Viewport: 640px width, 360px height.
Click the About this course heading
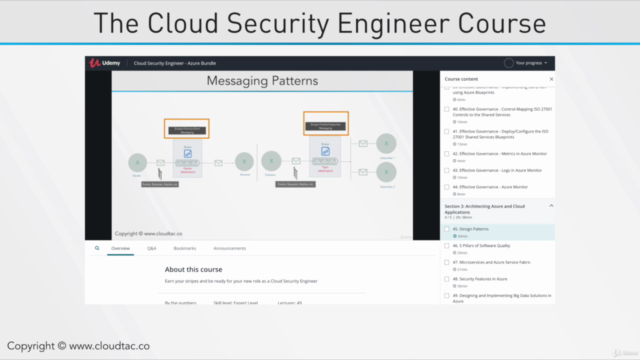tap(193, 269)
